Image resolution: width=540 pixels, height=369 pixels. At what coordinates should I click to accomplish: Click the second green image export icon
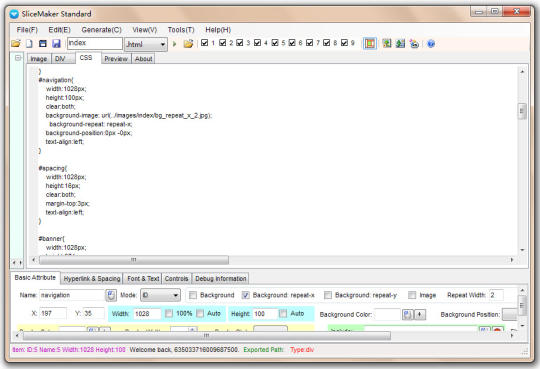400,44
